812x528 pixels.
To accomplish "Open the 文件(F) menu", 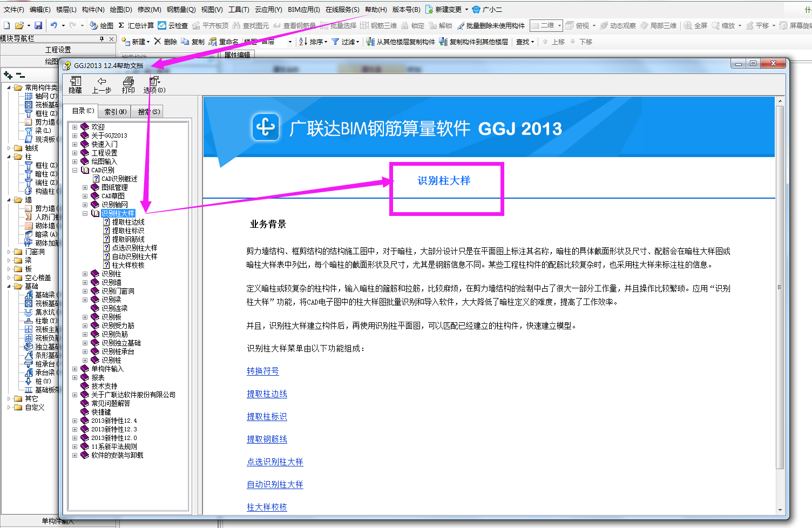I will pos(14,9).
